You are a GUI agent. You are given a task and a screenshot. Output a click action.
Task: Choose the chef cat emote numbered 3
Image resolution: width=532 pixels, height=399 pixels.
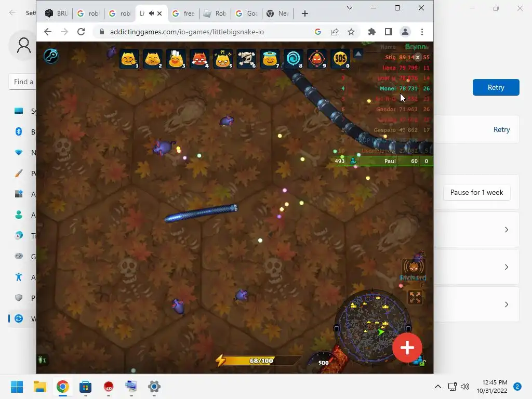(x=176, y=59)
